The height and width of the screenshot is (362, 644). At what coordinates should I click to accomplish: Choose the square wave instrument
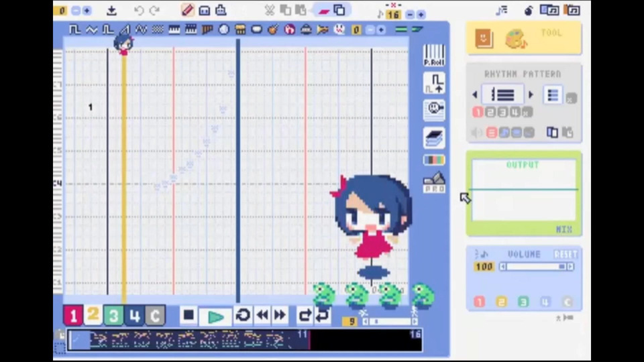[x=74, y=29]
